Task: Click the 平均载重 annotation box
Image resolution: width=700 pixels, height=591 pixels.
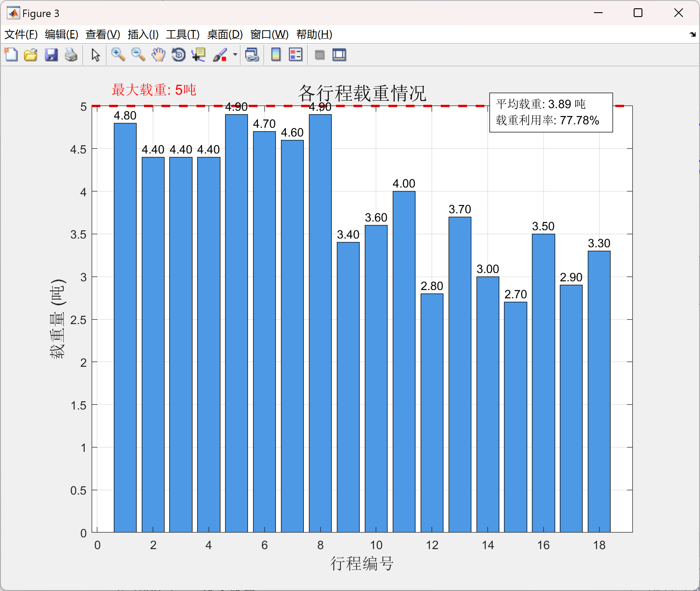Action: pos(551,113)
